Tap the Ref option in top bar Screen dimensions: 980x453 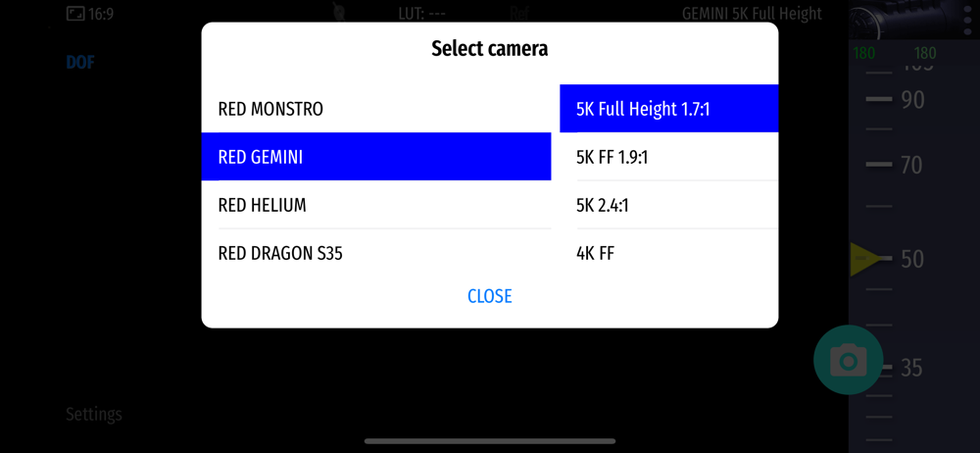pos(519,13)
